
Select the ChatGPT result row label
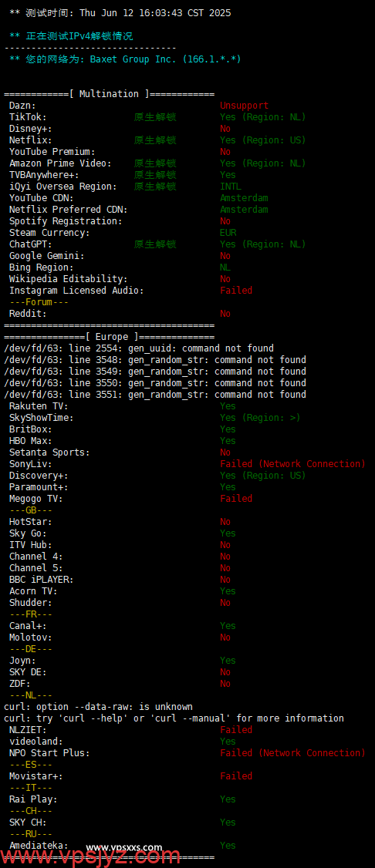click(x=30, y=244)
